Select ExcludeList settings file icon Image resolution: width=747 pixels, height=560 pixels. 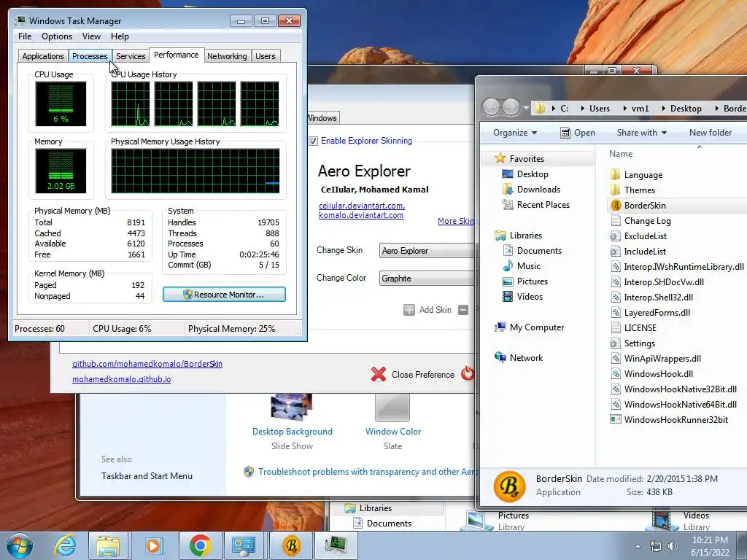(616, 236)
